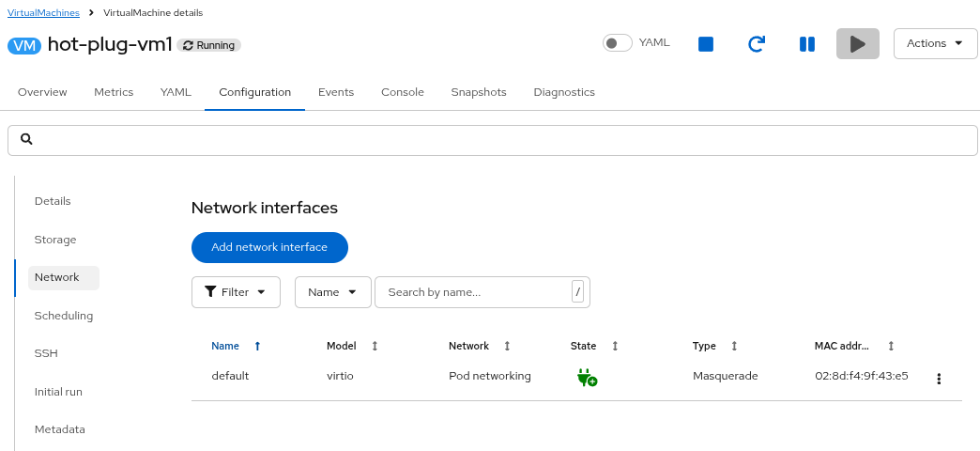Click Add network interface button
The width and height of the screenshot is (980, 451).
[269, 247]
